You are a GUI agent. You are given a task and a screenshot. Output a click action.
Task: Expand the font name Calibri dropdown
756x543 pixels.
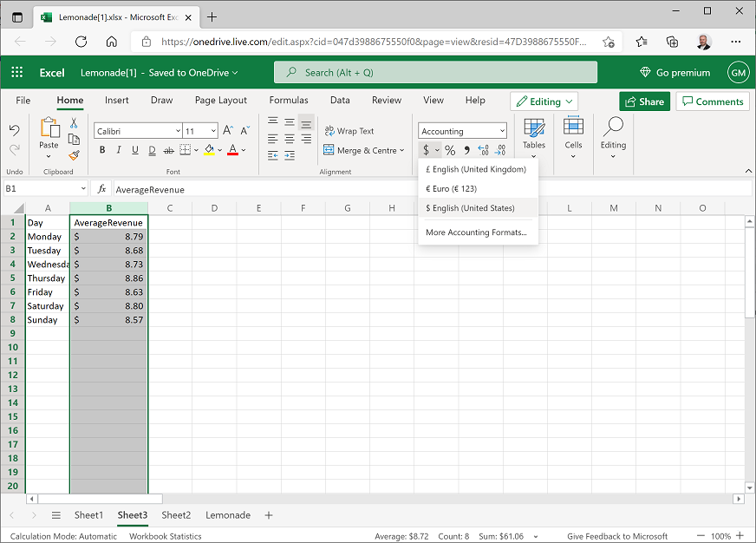(x=176, y=131)
